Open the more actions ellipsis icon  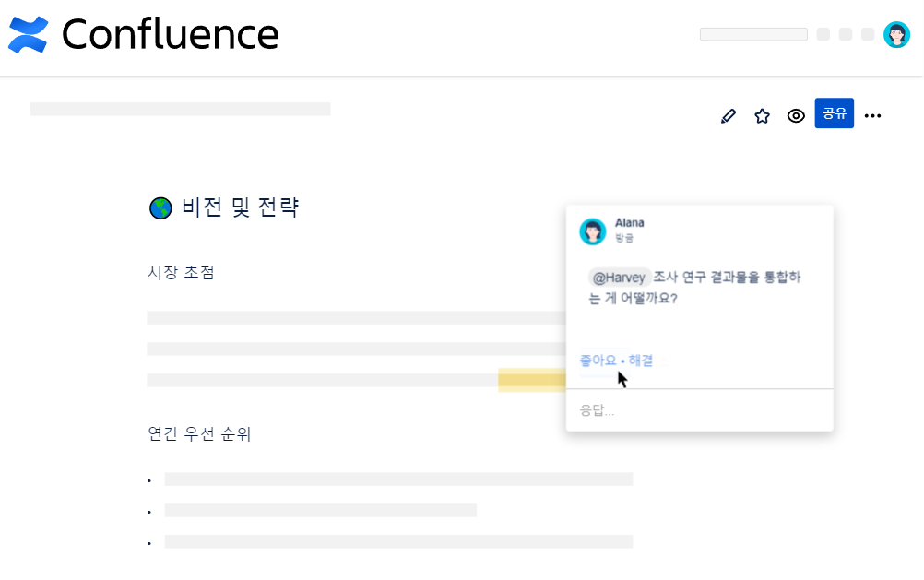coord(872,114)
